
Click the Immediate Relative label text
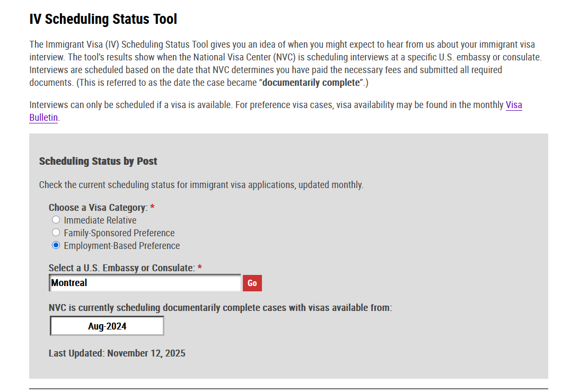point(100,220)
